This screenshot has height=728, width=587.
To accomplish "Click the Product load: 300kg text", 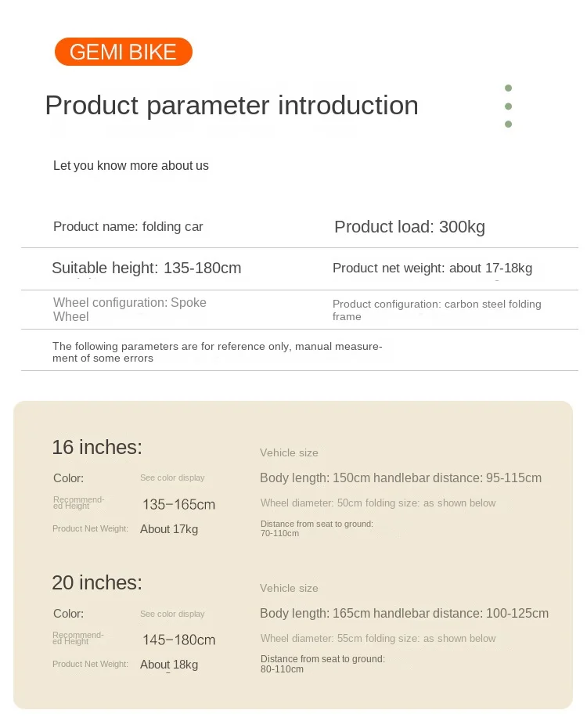I will click(x=409, y=227).
